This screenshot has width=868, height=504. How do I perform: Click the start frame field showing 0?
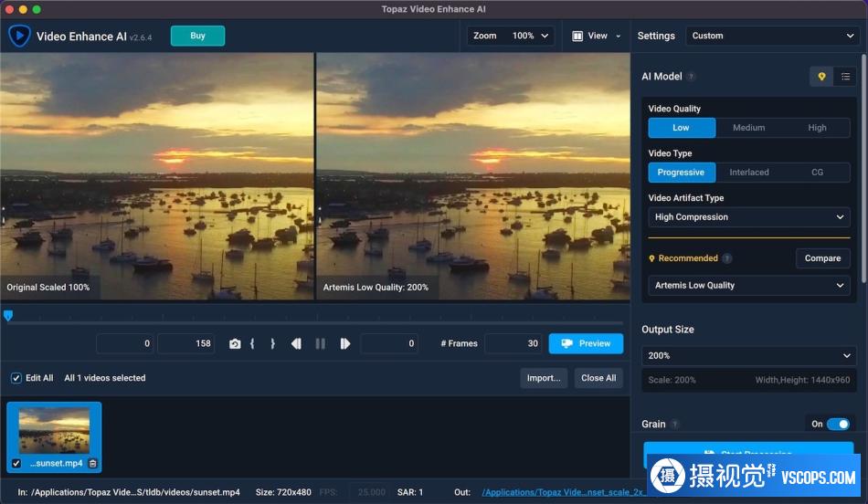(x=125, y=343)
